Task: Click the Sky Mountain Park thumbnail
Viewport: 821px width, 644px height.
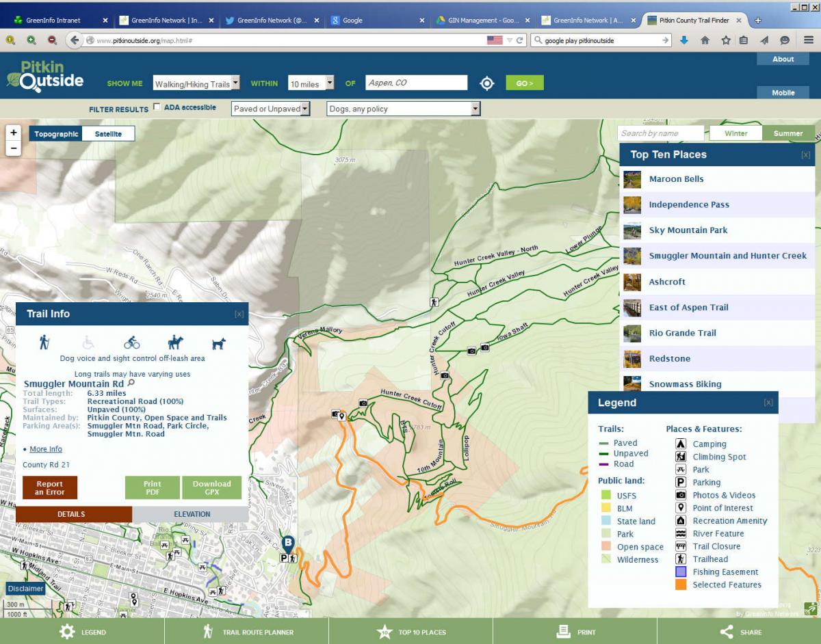Action: point(632,230)
